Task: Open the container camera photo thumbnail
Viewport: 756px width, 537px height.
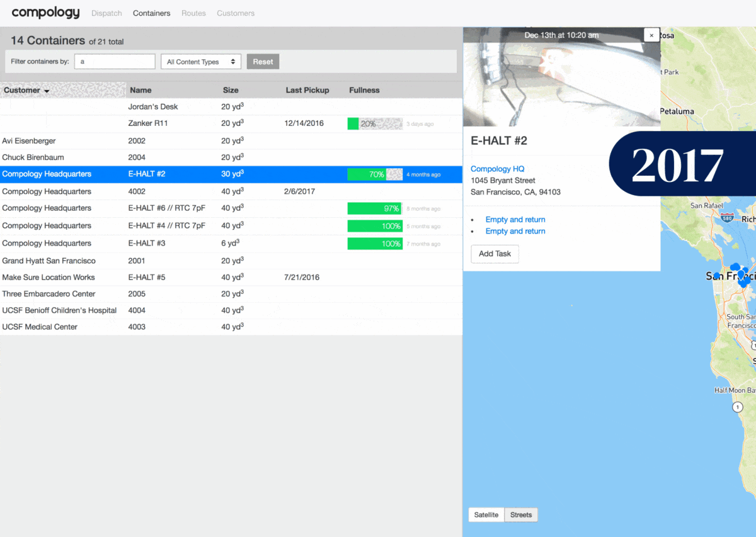Action: 561,77
